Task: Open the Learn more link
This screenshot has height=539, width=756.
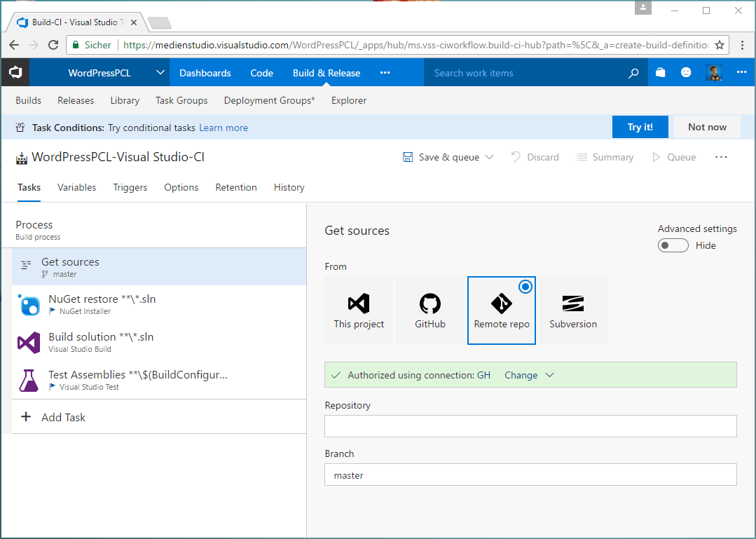Action: coord(224,128)
